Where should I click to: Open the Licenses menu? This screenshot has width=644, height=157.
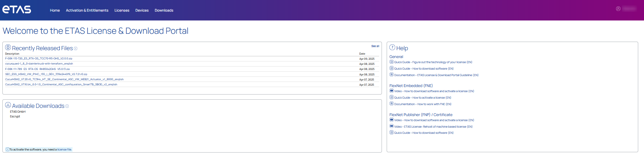[122, 11]
